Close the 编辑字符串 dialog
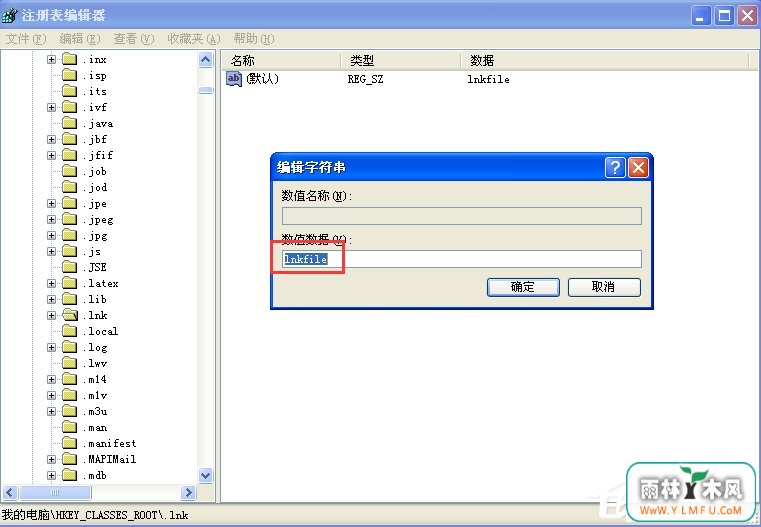 638,168
